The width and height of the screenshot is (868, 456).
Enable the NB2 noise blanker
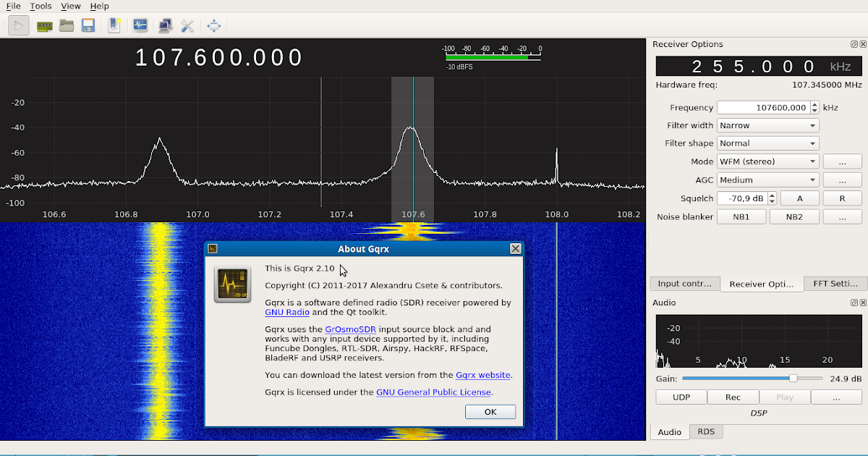(794, 216)
